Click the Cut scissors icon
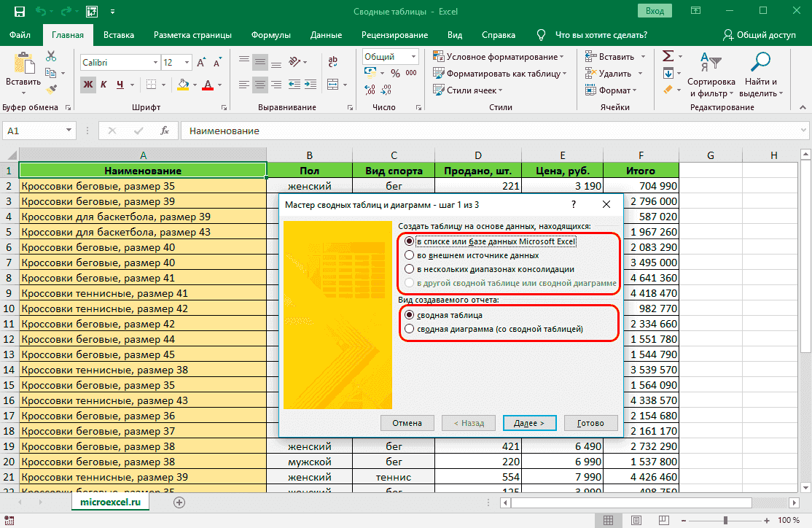Viewport: 812px width, 528px height. click(51, 56)
